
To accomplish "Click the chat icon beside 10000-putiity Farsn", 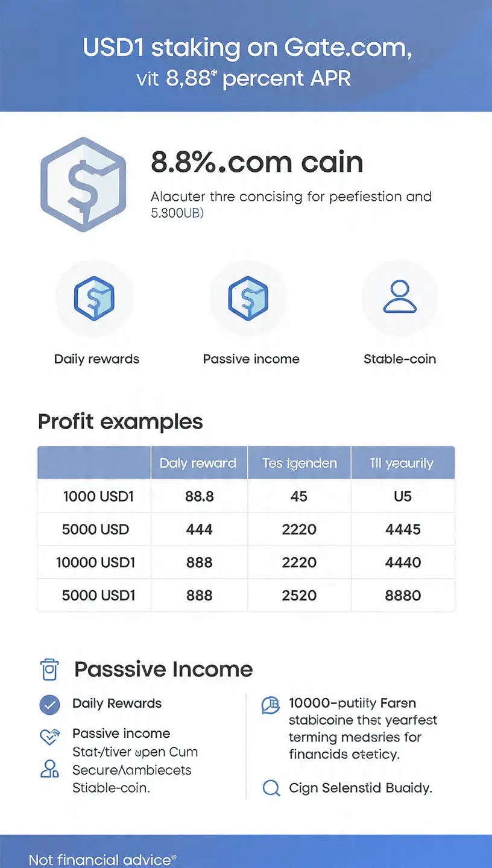I will pos(271,705).
